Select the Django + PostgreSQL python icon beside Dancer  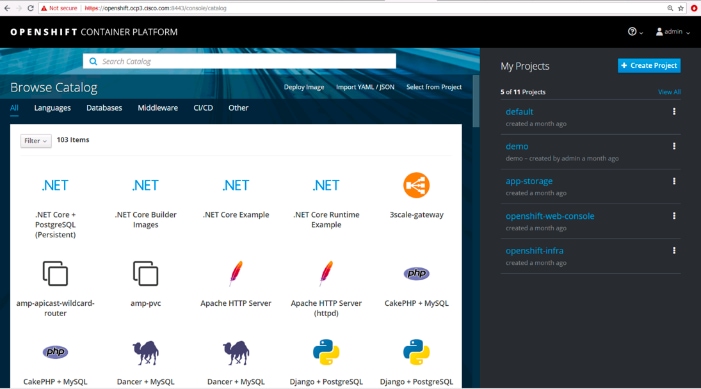pos(326,352)
